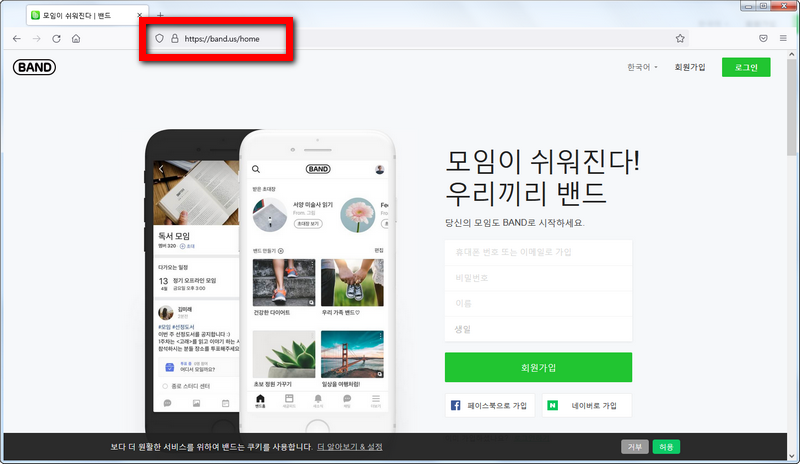800x464 pixels.
Task: Click the 일상을 여행처럼 bridge thumbnail
Action: coord(352,354)
